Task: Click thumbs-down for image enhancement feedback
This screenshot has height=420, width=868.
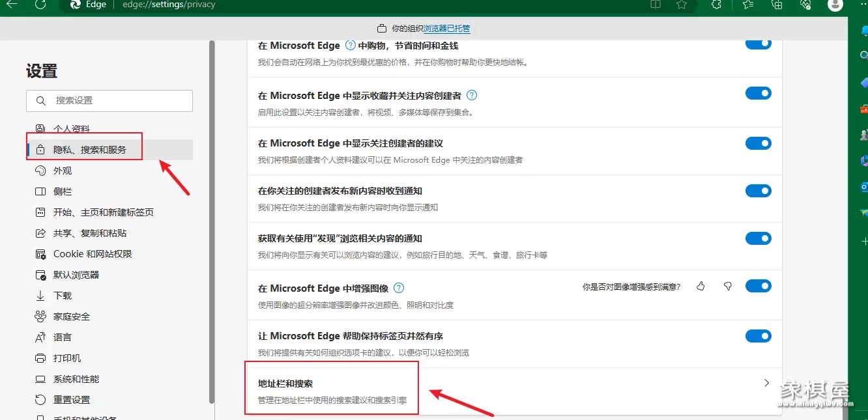Action: 728,287
